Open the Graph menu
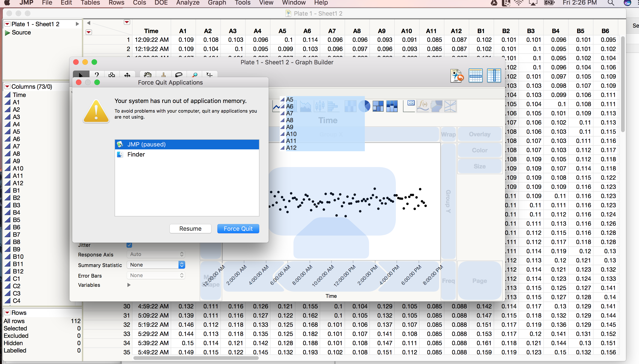639x364 pixels. (217, 3)
